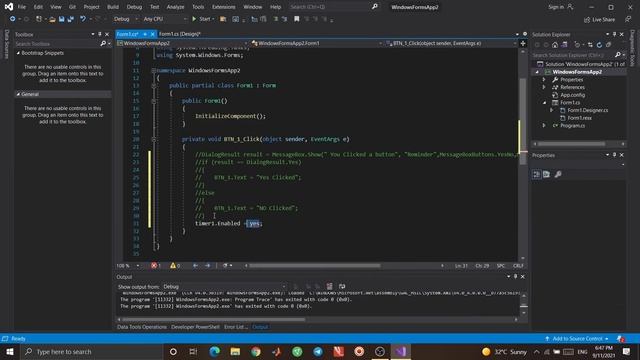
Task: Click the Save file icon in toolbar
Action: [62, 19]
